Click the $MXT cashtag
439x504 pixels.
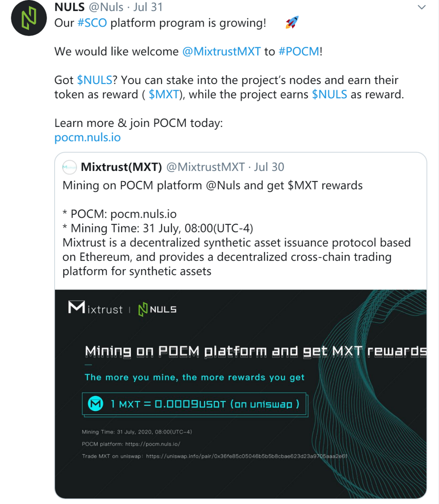164,94
